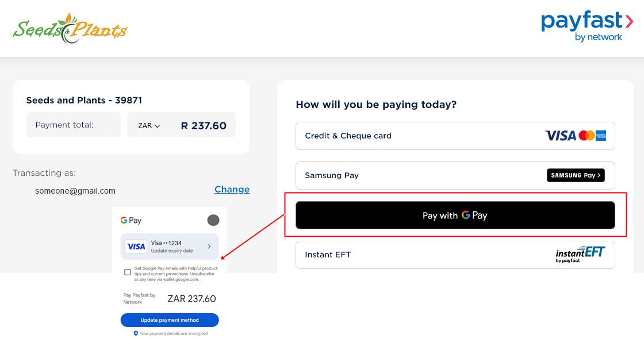
Task: Click the shield icon near encrypted details text
Action: [136, 333]
